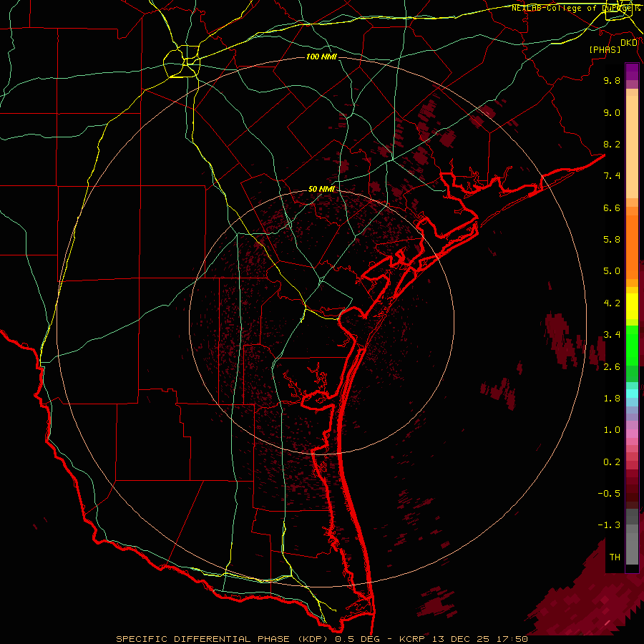Click the 4.2 value on the color scale

612,303
